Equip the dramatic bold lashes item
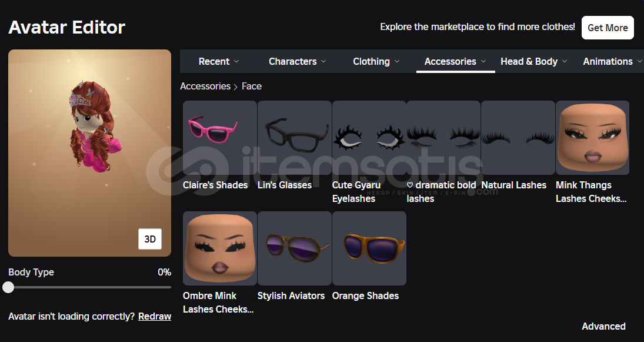Image resolution: width=644 pixels, height=342 pixels. point(443,138)
